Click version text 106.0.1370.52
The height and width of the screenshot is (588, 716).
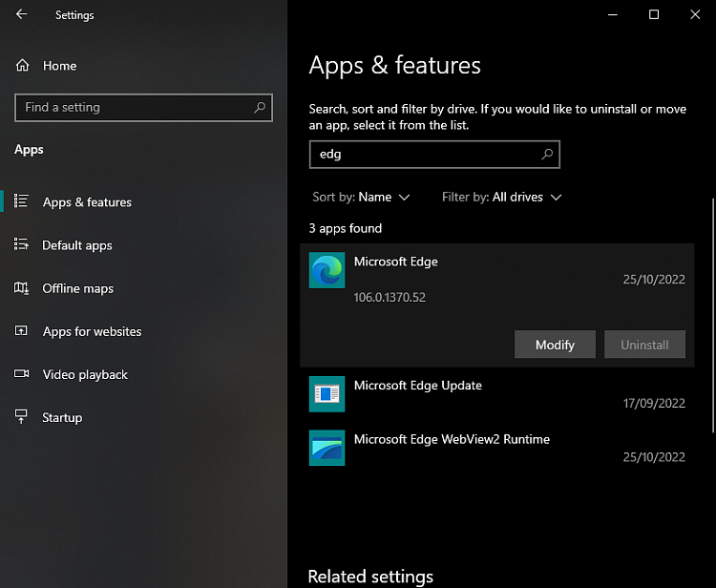[x=390, y=297]
